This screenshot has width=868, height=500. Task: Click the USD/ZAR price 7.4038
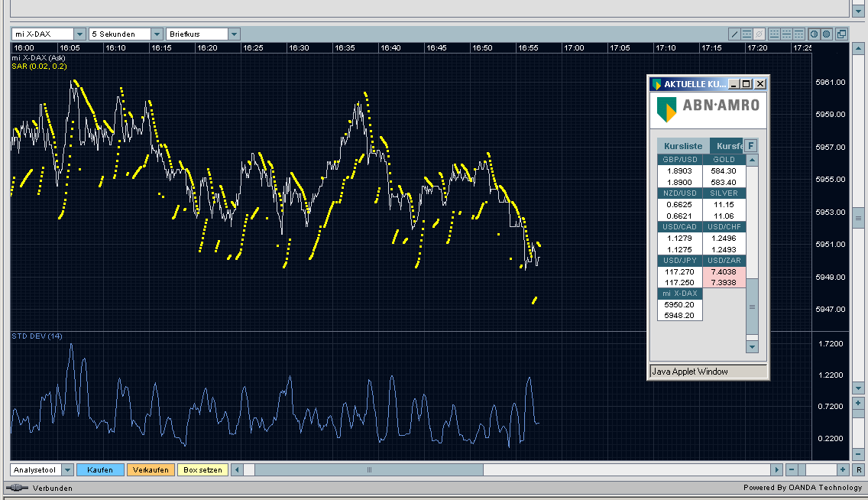[x=724, y=272]
